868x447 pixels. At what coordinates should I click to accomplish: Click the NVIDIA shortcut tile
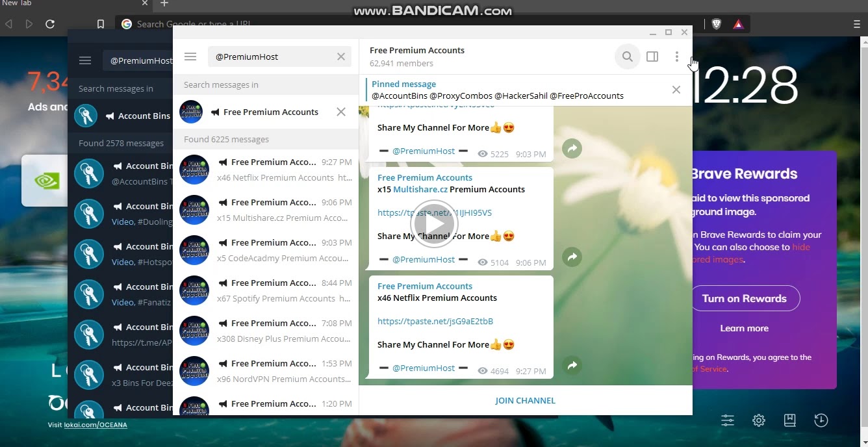point(45,181)
